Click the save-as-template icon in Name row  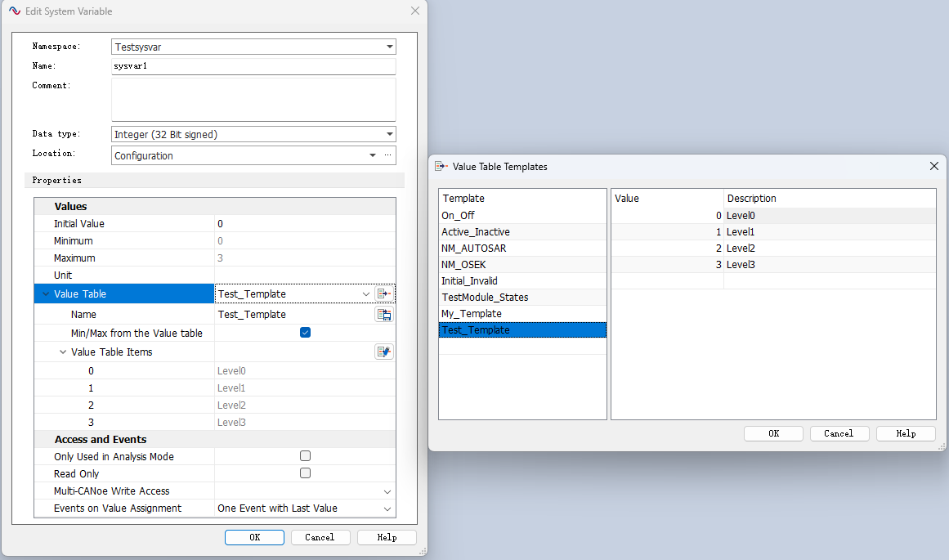pyautogui.click(x=384, y=315)
